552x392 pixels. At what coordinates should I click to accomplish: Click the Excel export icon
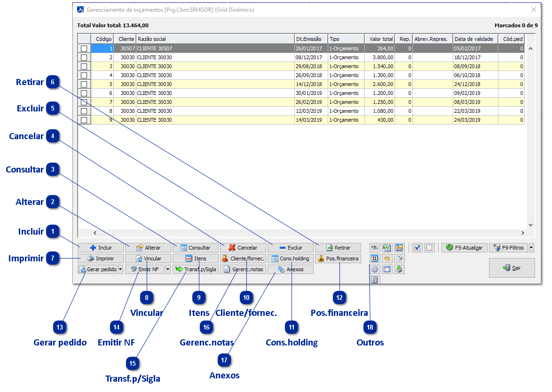387,248
